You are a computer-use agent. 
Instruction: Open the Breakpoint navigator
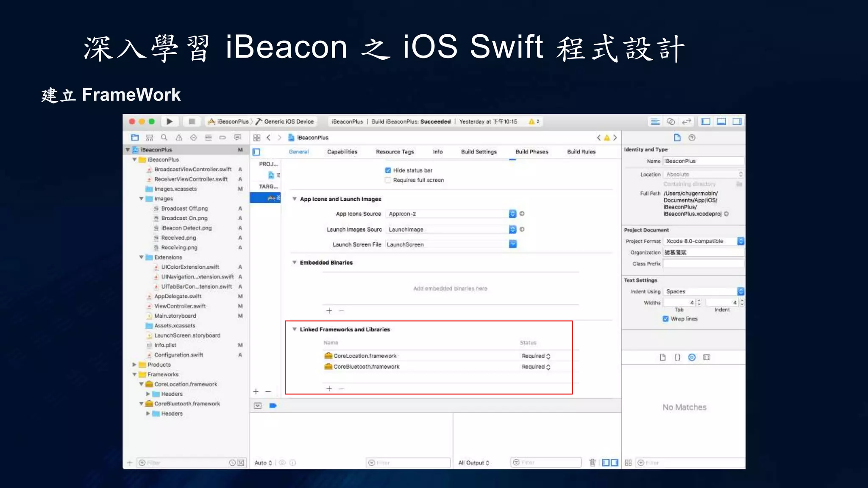223,137
